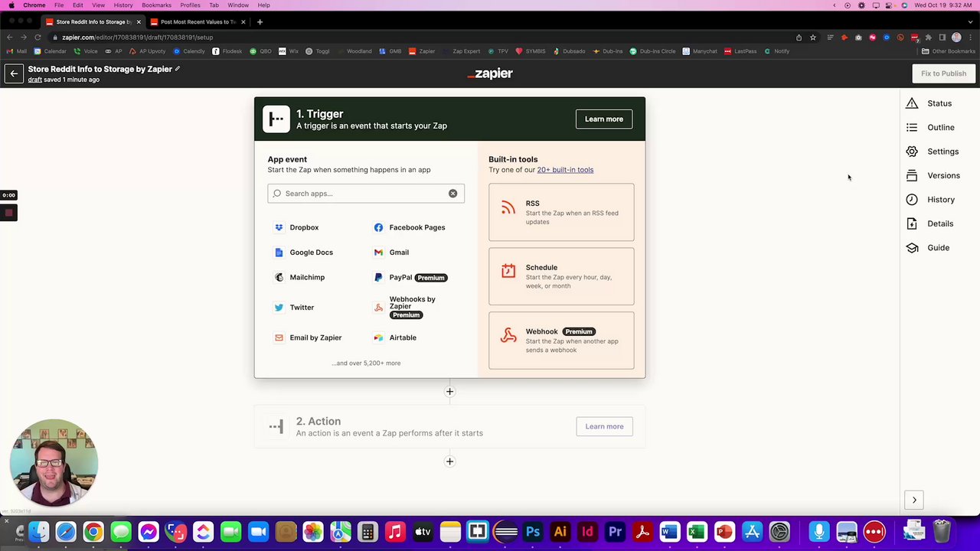Select the Store Reddit Info to Storage tab

coord(93,21)
